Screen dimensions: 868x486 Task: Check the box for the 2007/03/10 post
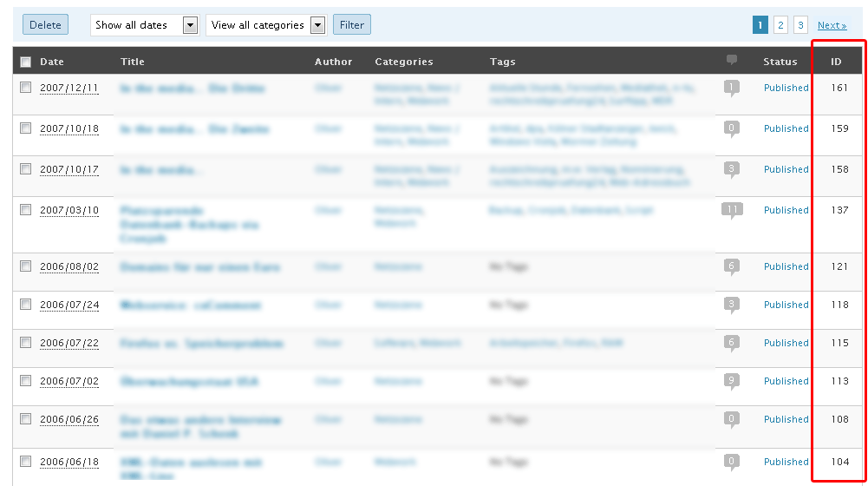tap(26, 209)
